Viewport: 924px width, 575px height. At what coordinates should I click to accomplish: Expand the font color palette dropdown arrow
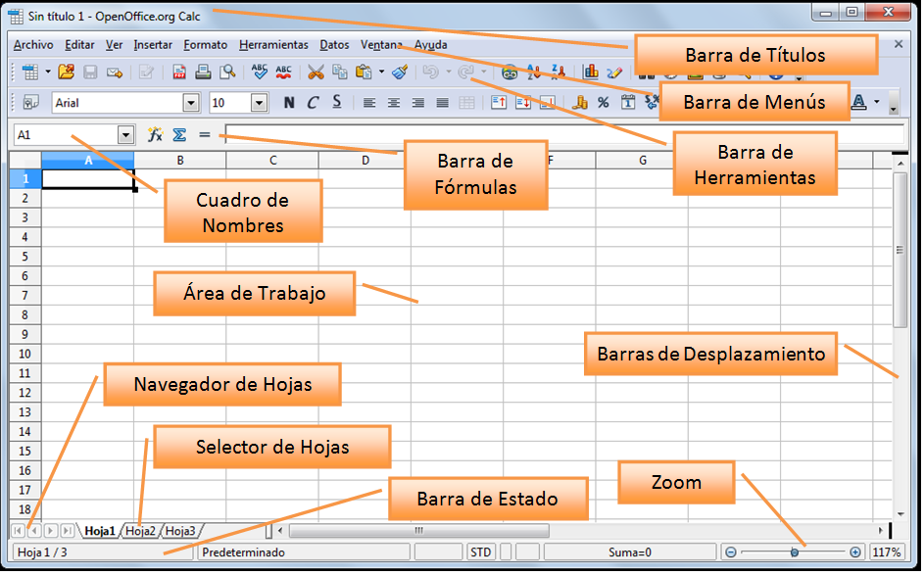point(876,103)
